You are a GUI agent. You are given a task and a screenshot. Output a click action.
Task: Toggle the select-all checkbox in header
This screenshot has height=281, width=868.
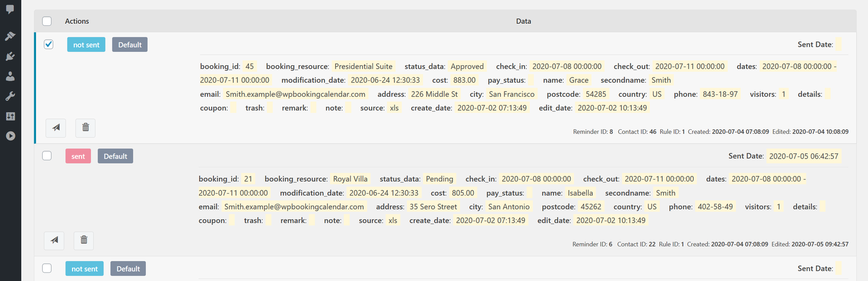(x=47, y=21)
